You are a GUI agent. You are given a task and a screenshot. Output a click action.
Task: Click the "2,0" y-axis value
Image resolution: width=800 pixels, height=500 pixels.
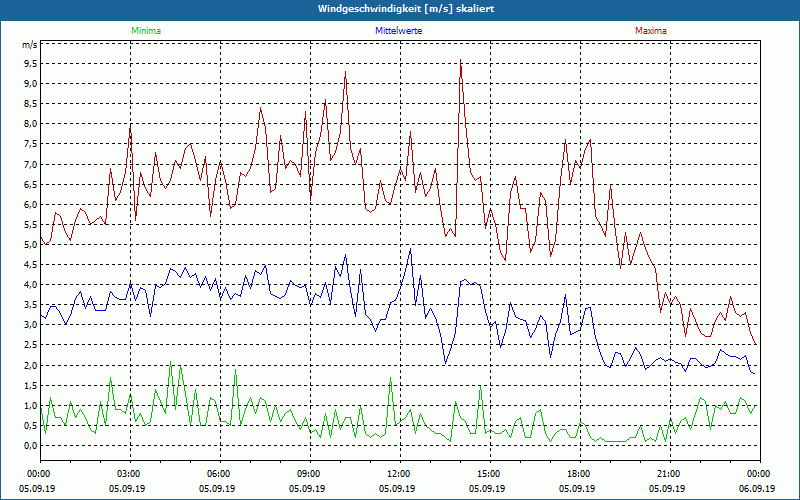[31, 365]
